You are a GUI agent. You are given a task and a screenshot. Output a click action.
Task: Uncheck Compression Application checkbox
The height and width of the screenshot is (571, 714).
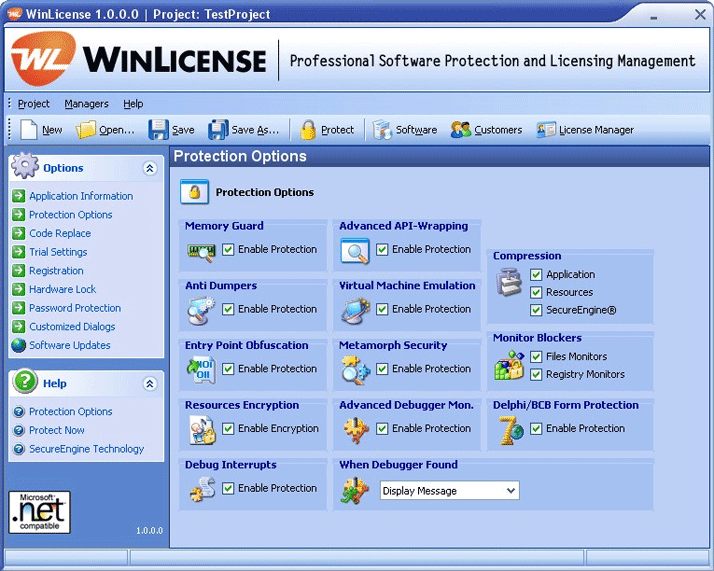pyautogui.click(x=536, y=274)
